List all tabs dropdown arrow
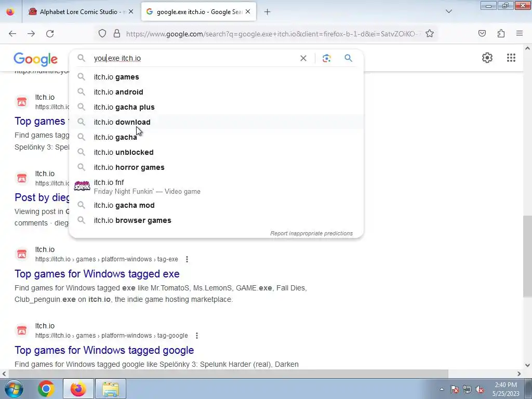The width and height of the screenshot is (532, 399). (449, 11)
